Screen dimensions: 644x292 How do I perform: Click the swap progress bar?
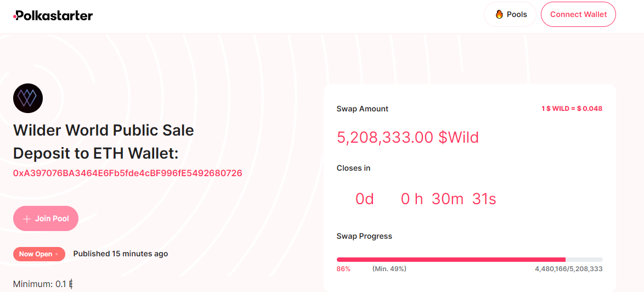pyautogui.click(x=470, y=260)
